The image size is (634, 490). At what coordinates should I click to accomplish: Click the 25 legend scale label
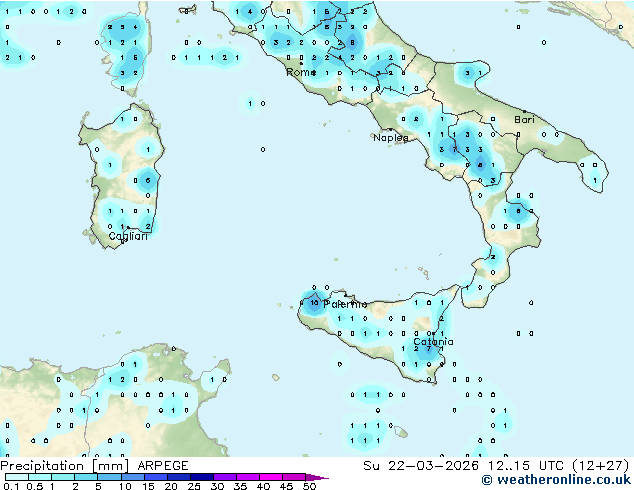[194, 486]
